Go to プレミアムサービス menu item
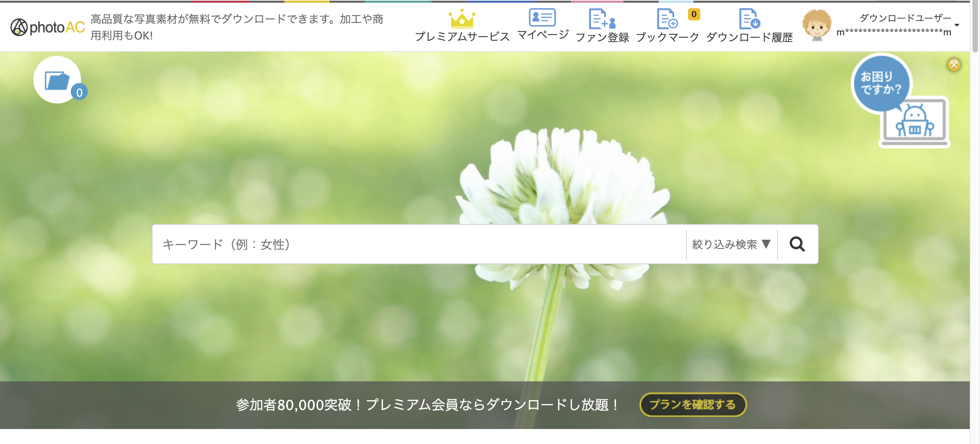Viewport: 980px width, 444px height. coord(462,36)
